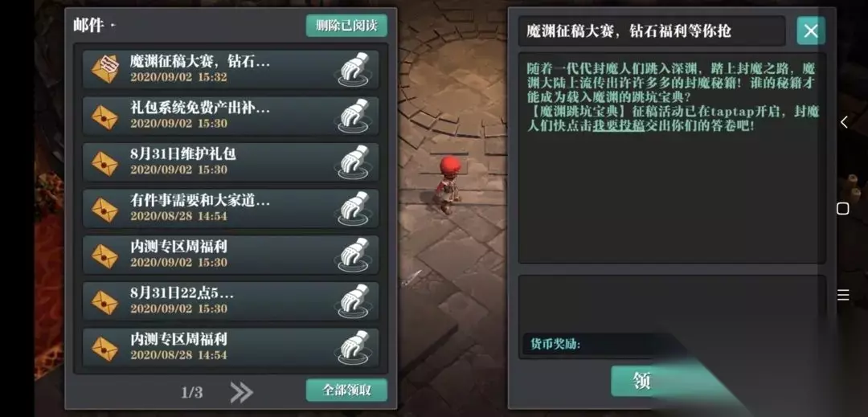Select the 内测专区周福利 mail dated 09/02
The image size is (868, 417).
click(231, 255)
